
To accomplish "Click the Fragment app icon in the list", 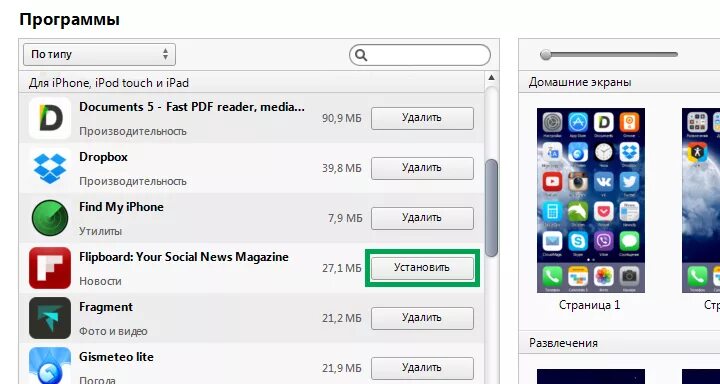I will click(50, 318).
